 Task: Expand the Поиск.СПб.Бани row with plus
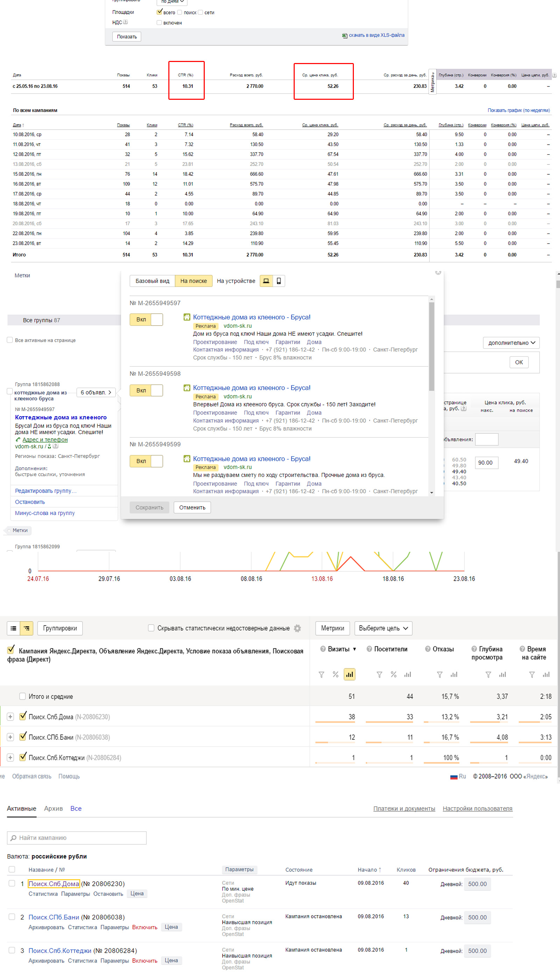pos(10,737)
